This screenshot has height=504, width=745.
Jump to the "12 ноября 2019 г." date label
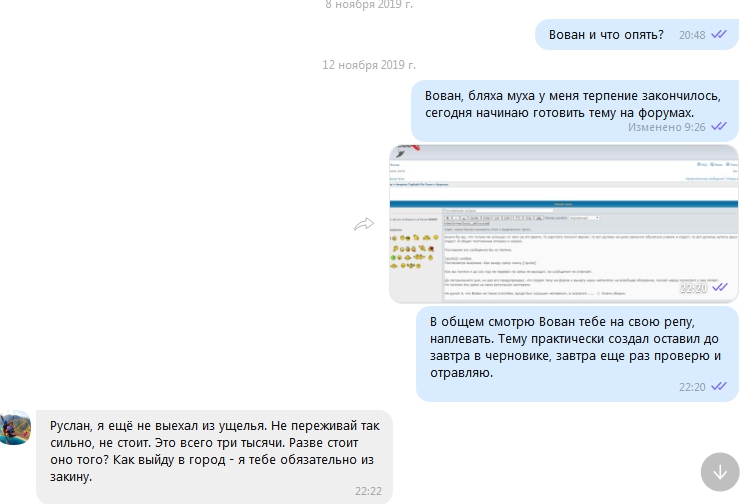[369, 65]
